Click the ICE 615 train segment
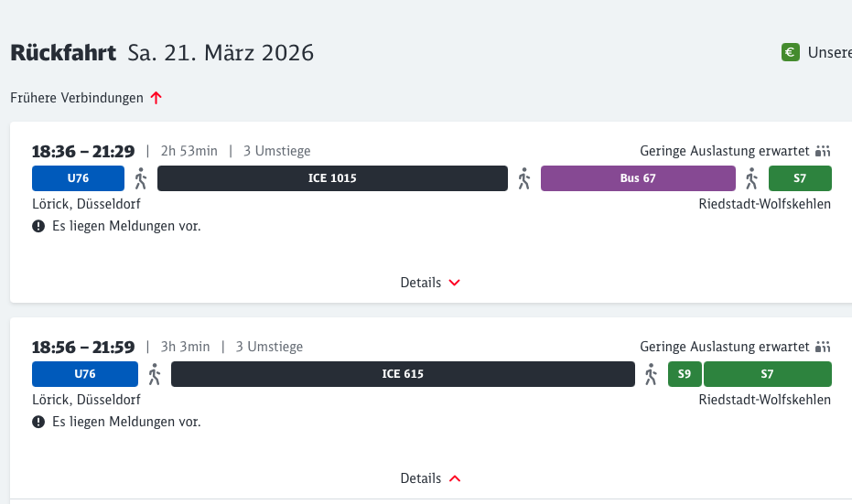The width and height of the screenshot is (852, 504). (403, 374)
